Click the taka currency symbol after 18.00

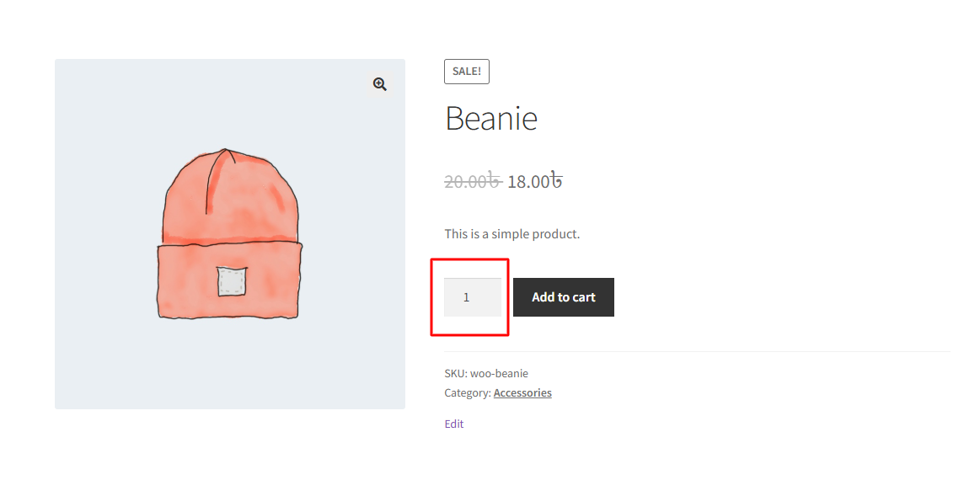coord(556,181)
